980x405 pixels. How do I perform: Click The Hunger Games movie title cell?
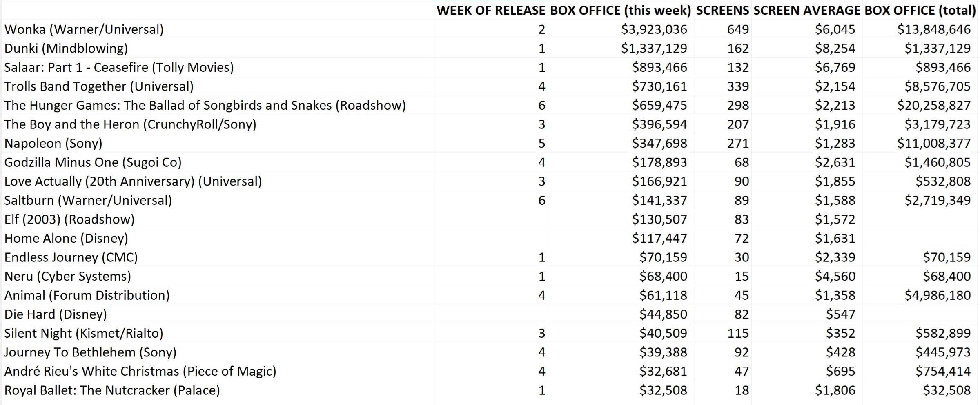(x=205, y=105)
